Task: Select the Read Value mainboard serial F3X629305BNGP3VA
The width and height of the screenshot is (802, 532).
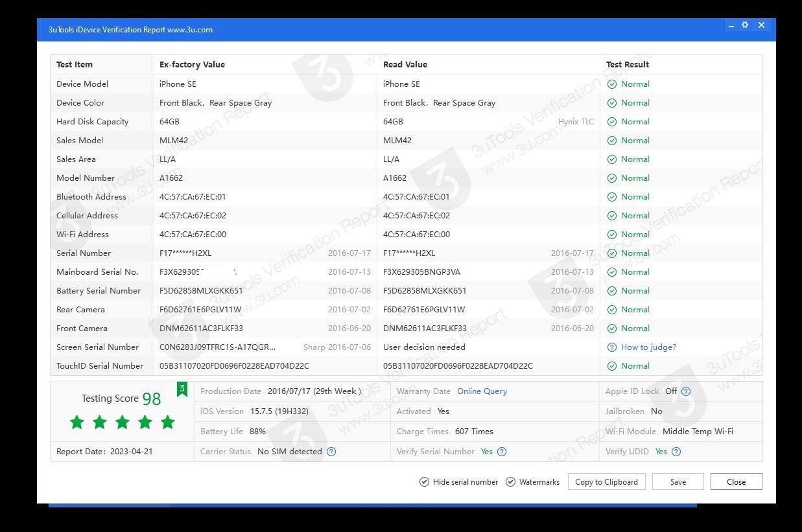Action: [421, 272]
